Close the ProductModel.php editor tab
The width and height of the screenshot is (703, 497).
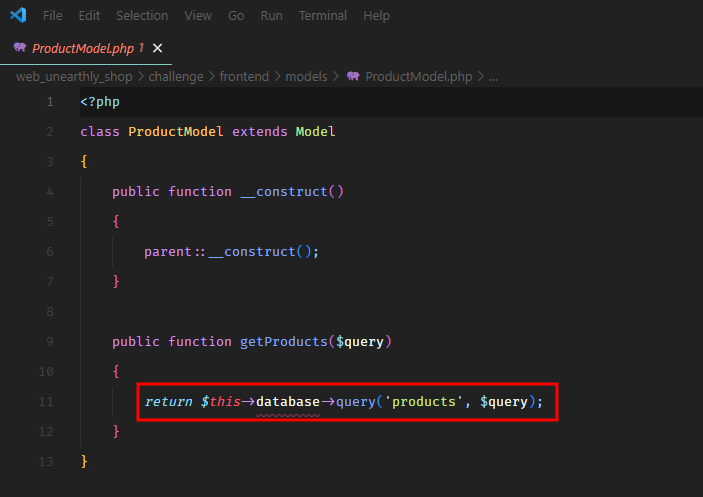click(157, 48)
